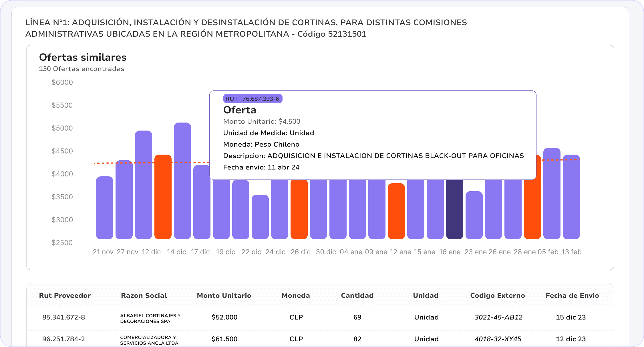Click quantity 69 cell

click(x=357, y=317)
